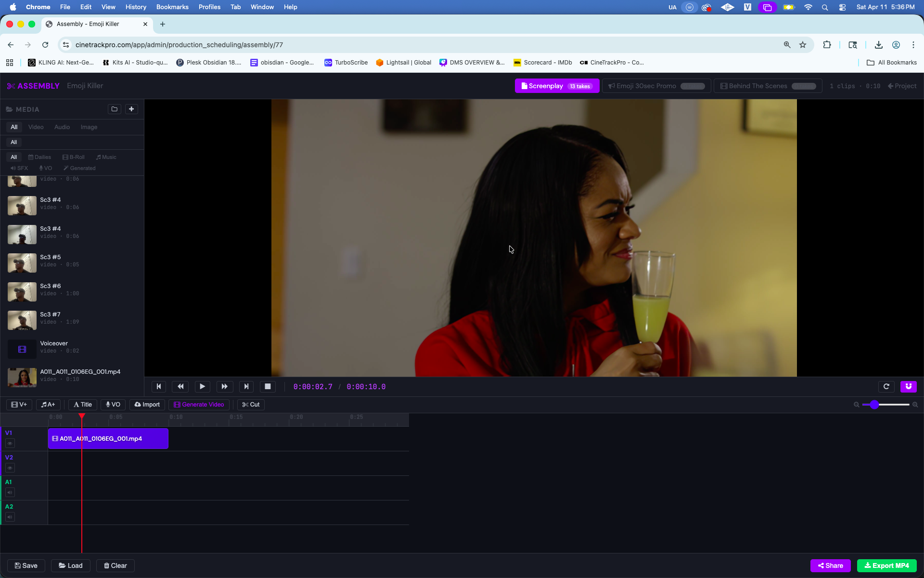
Task: Open the Title tool
Action: coord(82,405)
